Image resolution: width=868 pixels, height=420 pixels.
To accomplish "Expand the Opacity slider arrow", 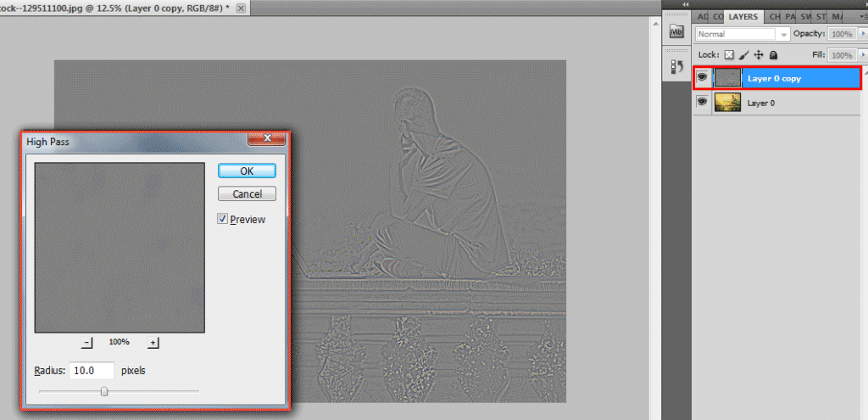I will 863,34.
